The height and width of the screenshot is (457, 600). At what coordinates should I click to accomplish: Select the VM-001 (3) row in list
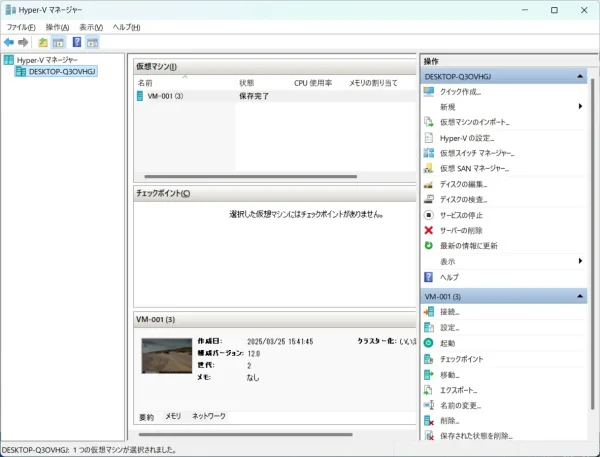pos(275,96)
